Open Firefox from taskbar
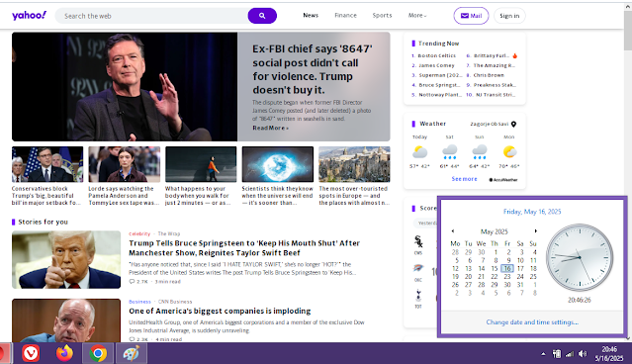The width and height of the screenshot is (632, 364). coord(64,353)
